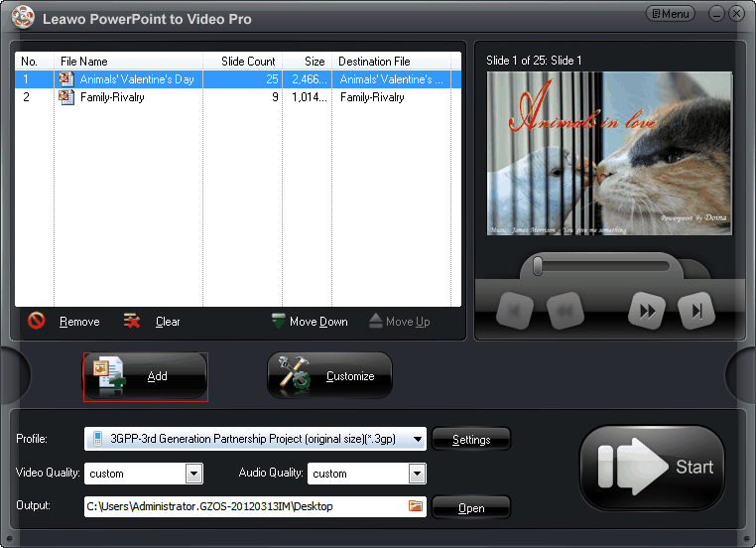Click the fast forward preview button
Viewport: 756px width, 548px height.
click(x=647, y=311)
